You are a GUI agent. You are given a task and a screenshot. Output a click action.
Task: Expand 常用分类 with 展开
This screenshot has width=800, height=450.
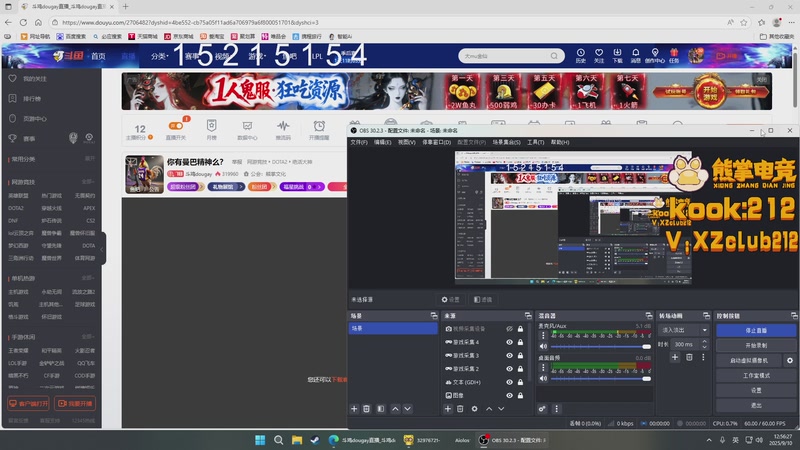(x=90, y=159)
